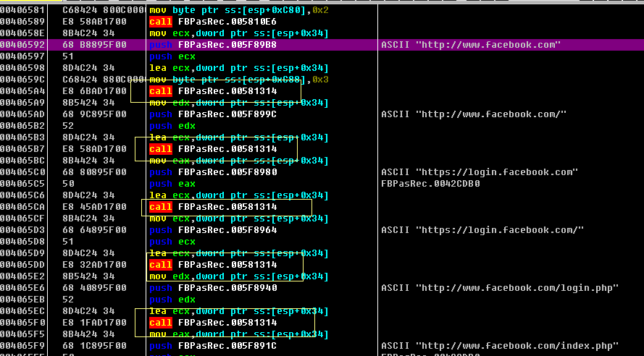Click address 0040658E in the address column

click(22, 33)
